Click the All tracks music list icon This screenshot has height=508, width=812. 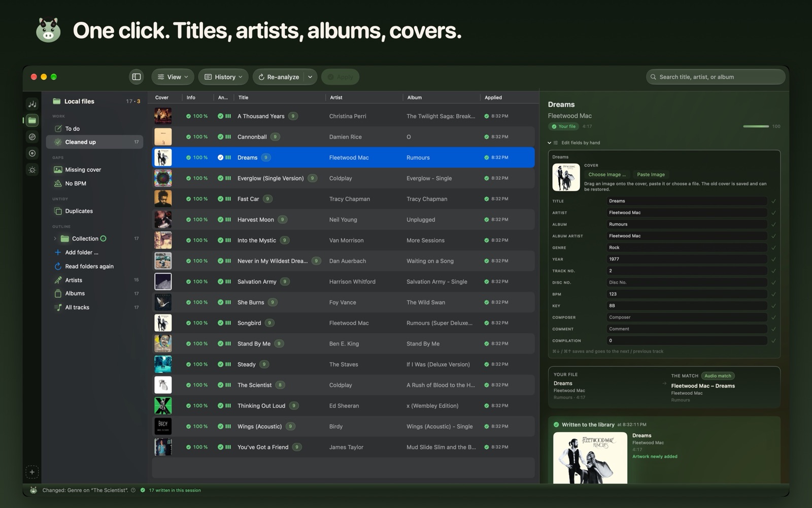(x=58, y=307)
